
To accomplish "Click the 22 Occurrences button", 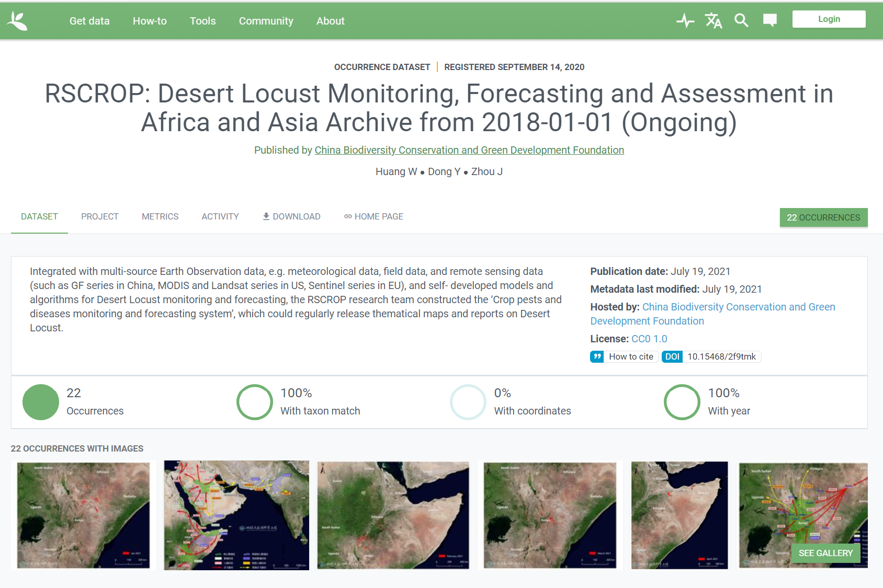I will point(823,217).
